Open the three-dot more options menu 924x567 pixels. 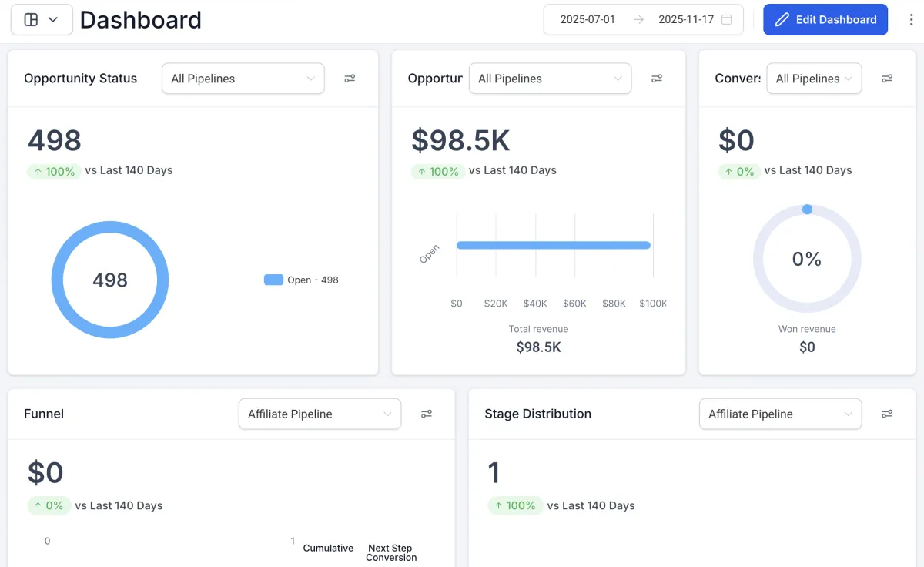(910, 20)
